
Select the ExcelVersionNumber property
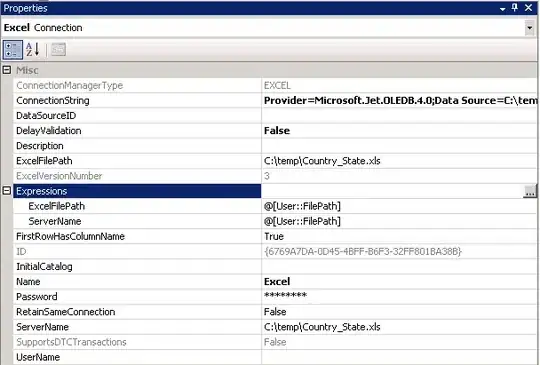[59, 176]
